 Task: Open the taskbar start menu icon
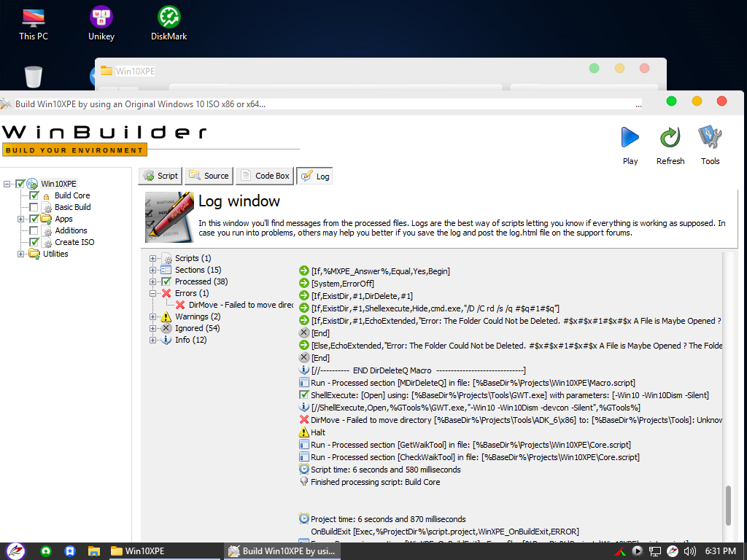point(16,551)
